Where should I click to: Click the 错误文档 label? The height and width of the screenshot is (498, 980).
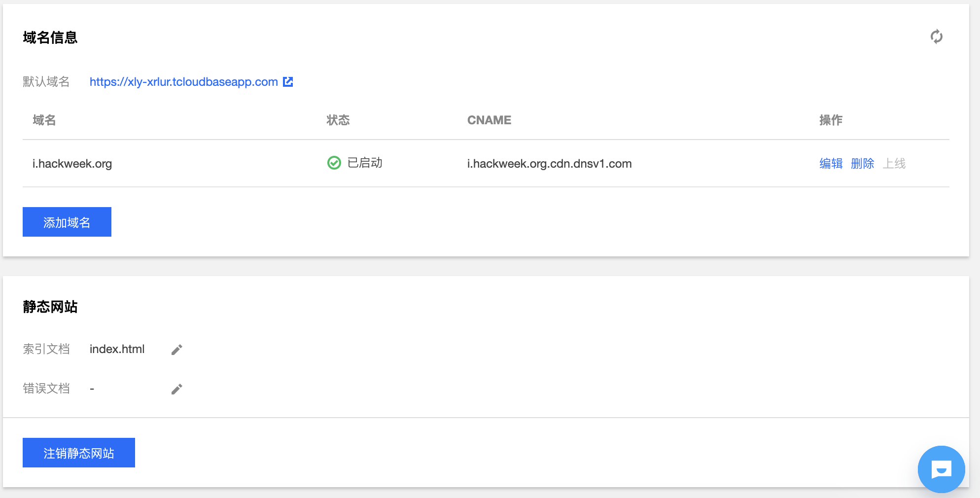pos(46,389)
